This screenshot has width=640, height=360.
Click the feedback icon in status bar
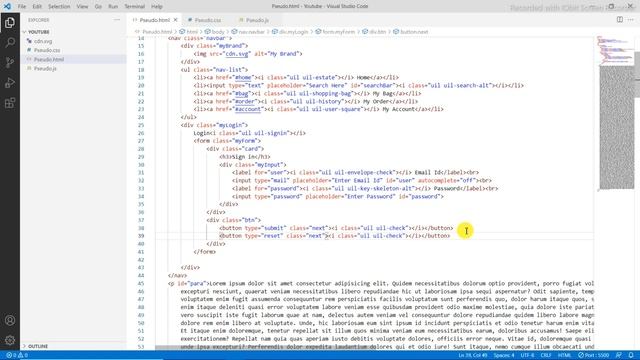pos(619,355)
